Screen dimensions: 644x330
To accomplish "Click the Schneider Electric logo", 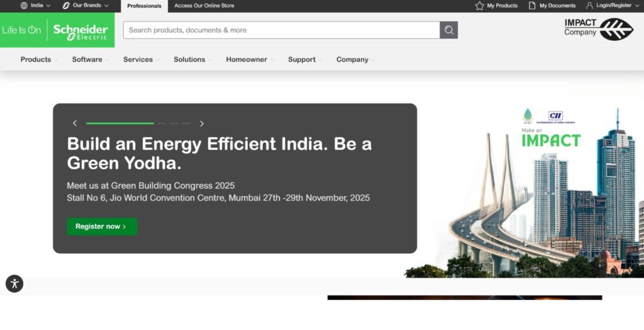I will (80, 31).
